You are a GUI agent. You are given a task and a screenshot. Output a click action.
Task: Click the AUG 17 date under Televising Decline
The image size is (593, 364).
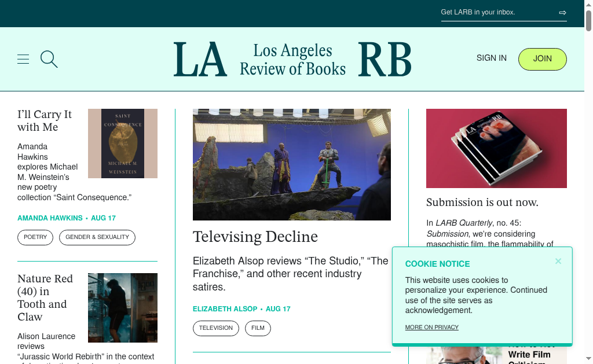(278, 309)
